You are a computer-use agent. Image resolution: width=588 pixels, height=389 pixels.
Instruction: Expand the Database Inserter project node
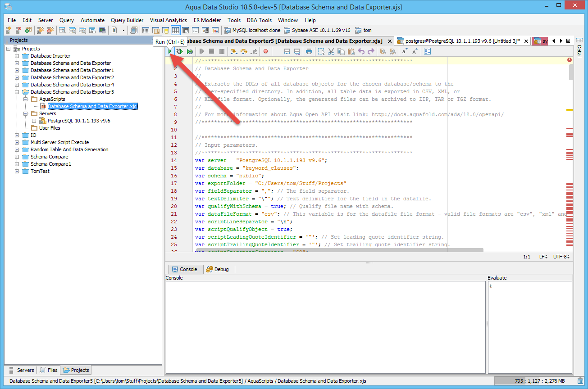18,56
